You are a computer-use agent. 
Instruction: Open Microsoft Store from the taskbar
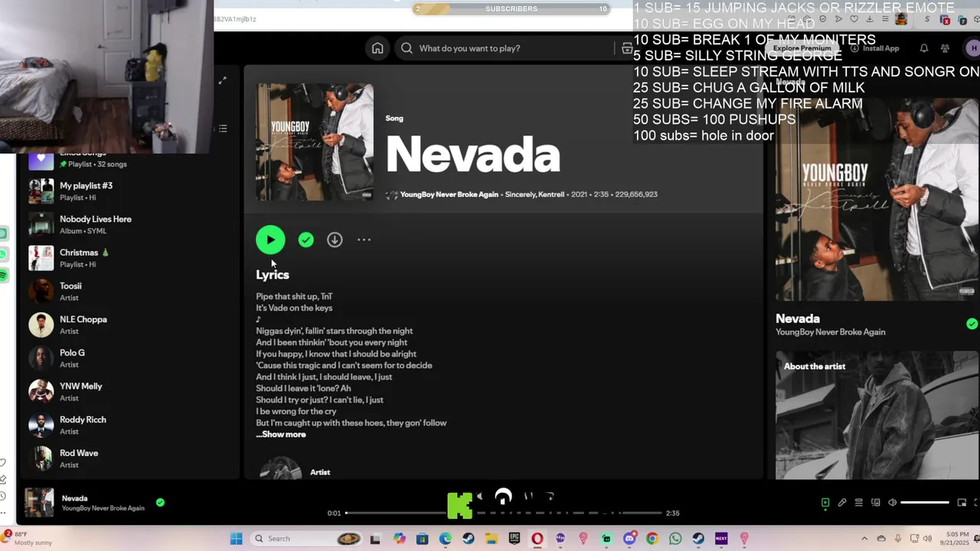pyautogui.click(x=423, y=539)
